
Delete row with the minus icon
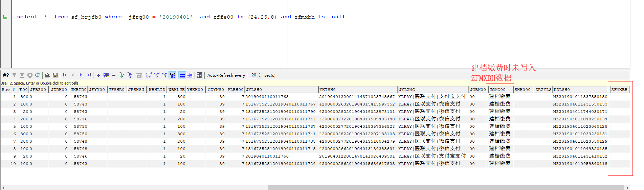click(x=114, y=75)
